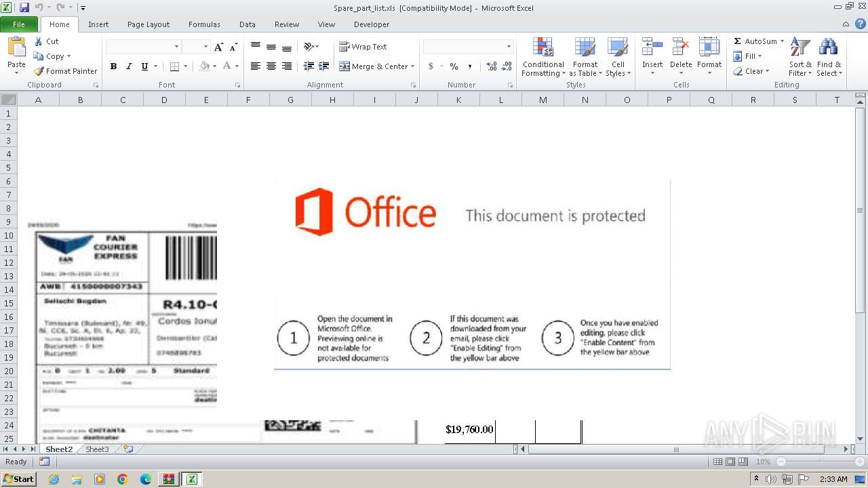The image size is (868, 488).
Task: Click Decrease Decimal icon
Action: pos(507,66)
